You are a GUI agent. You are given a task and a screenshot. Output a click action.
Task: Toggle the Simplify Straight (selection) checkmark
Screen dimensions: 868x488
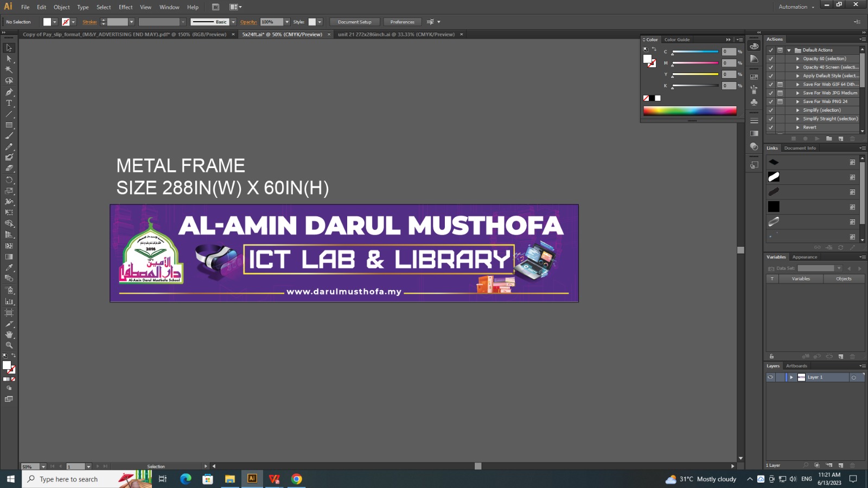pyautogui.click(x=771, y=119)
